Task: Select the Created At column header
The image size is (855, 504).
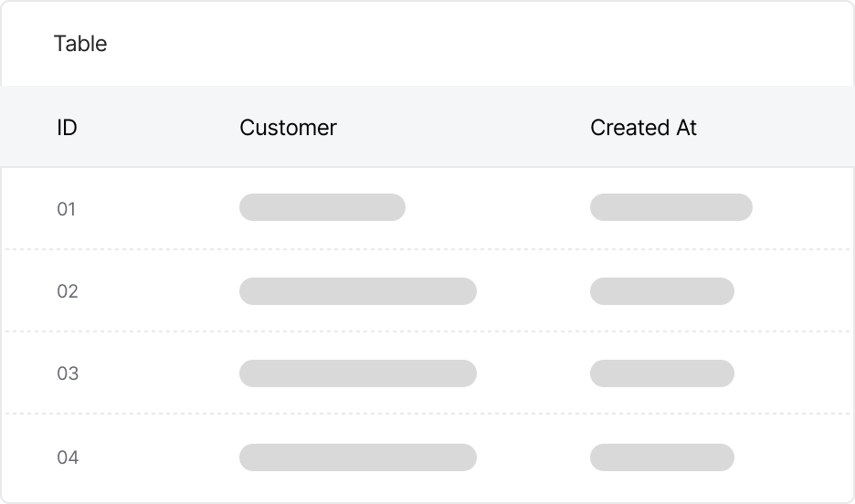Action: click(x=643, y=128)
